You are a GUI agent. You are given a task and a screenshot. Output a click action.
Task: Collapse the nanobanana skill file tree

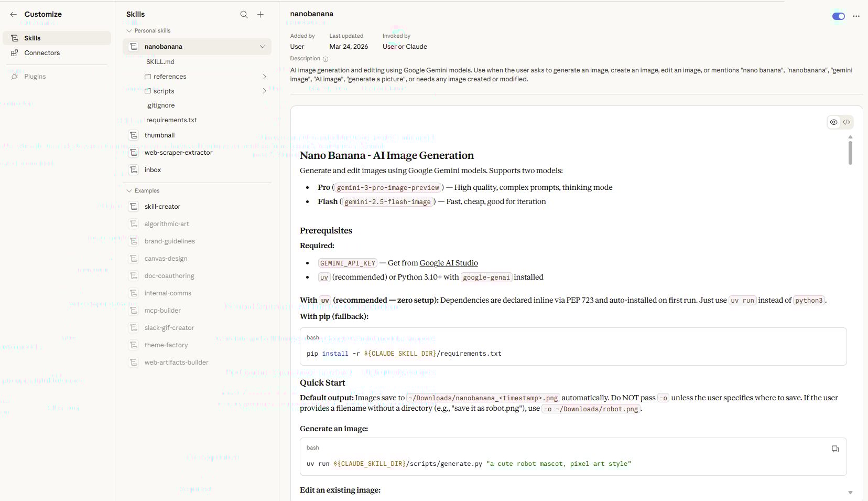[262, 46]
